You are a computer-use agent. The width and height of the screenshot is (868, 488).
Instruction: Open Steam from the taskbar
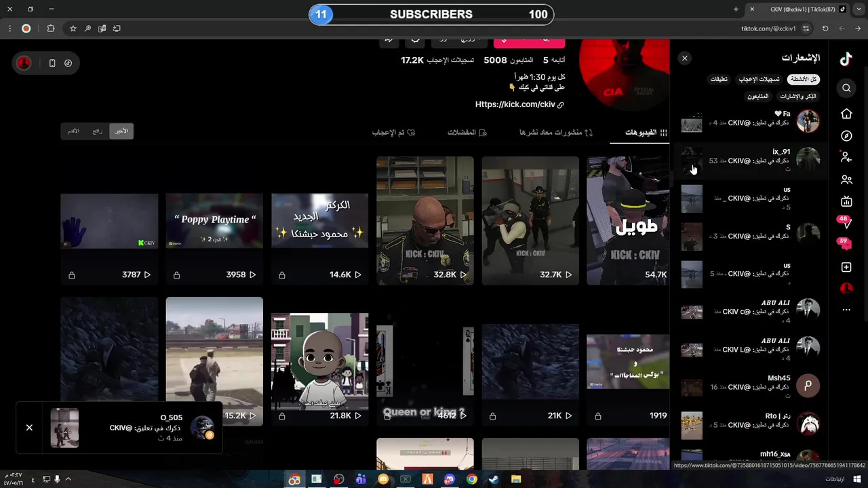click(x=494, y=479)
